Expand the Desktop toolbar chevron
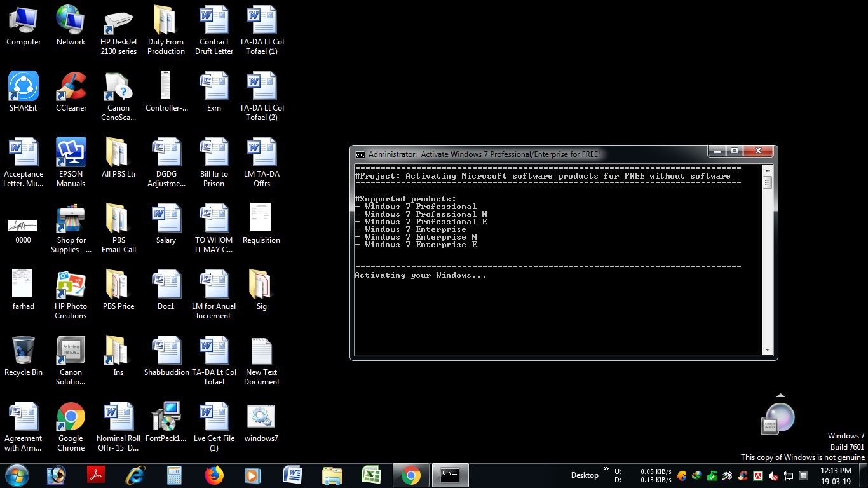 [x=606, y=469]
